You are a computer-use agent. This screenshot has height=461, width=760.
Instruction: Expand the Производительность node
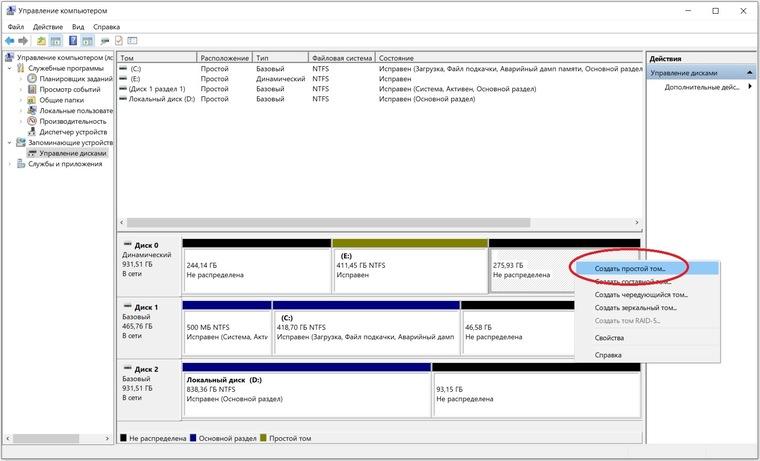(21, 121)
